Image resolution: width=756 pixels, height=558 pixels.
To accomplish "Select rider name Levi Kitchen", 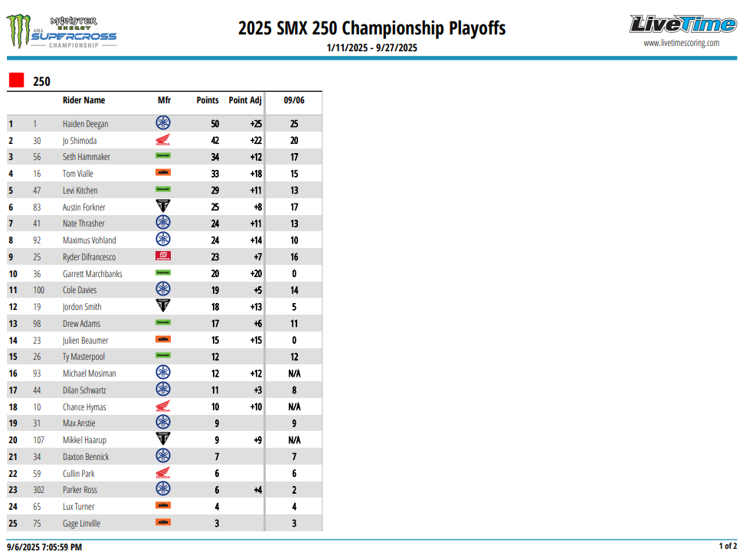I will pyautogui.click(x=80, y=191).
